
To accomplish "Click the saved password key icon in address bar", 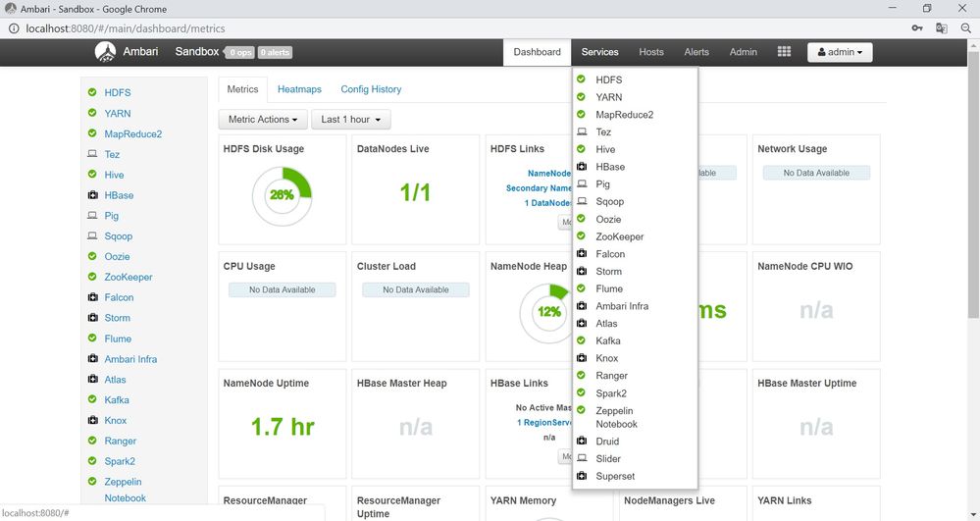I will pos(917,28).
